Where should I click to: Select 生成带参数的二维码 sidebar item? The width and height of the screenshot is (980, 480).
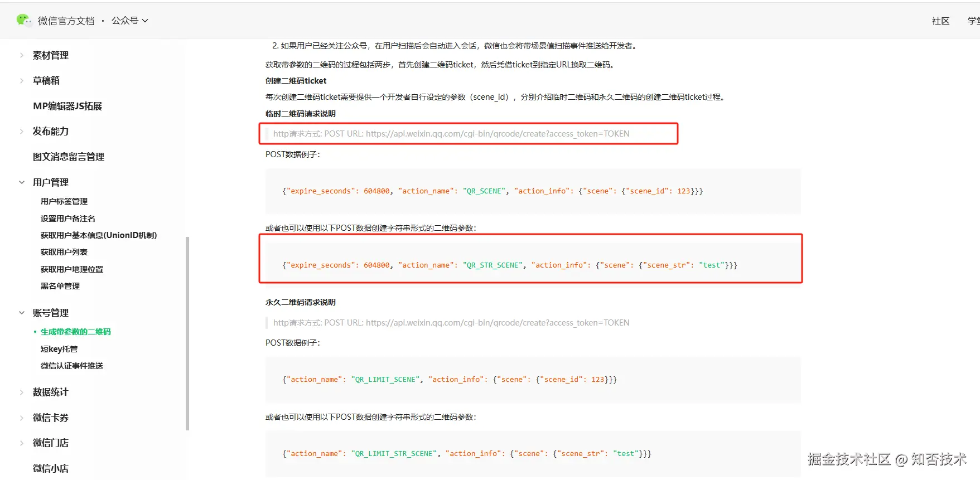click(76, 332)
